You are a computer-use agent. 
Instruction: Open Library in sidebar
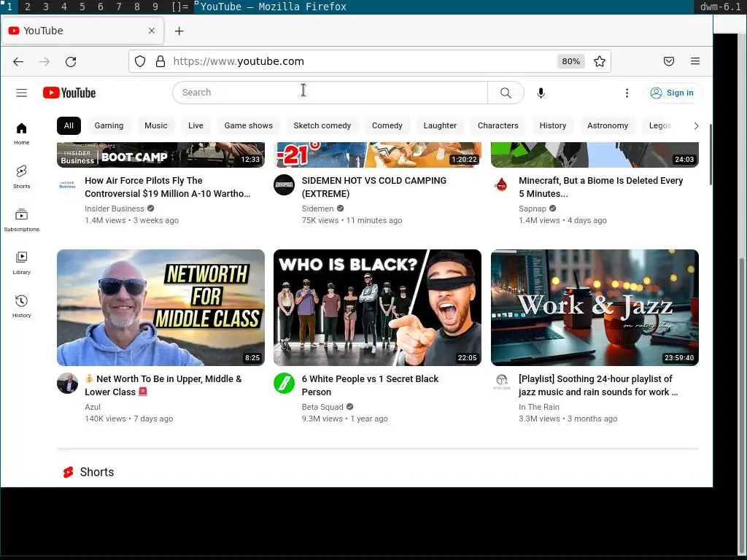pos(21,262)
